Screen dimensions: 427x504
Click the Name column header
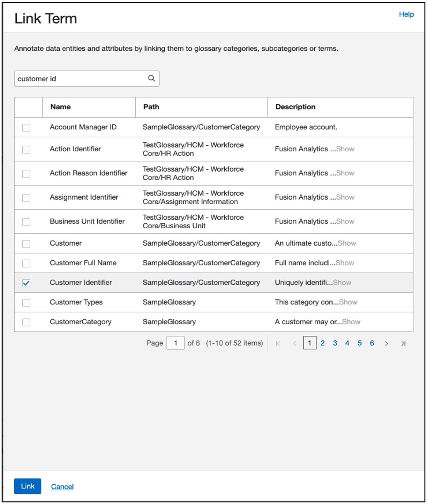point(61,107)
